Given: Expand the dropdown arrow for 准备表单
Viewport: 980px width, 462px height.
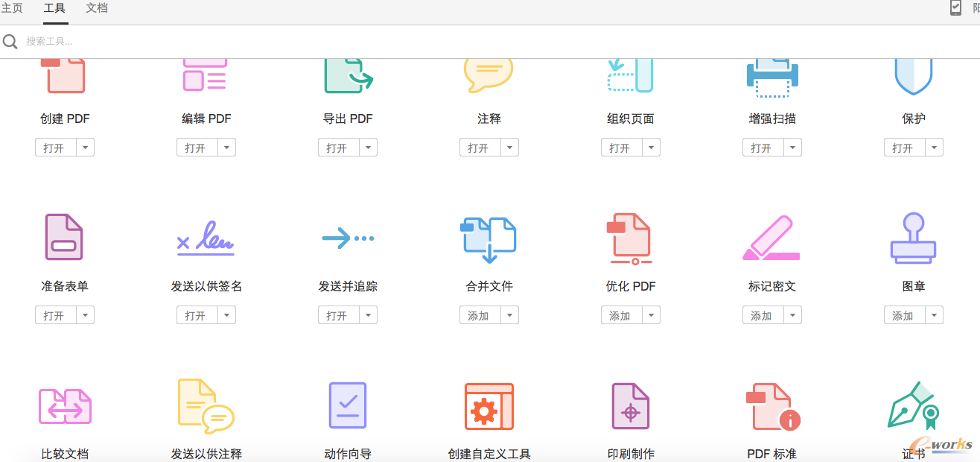Looking at the screenshot, I should click(85, 315).
